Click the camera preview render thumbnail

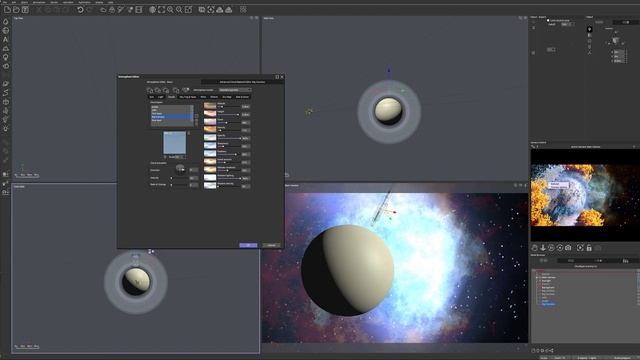[585, 195]
